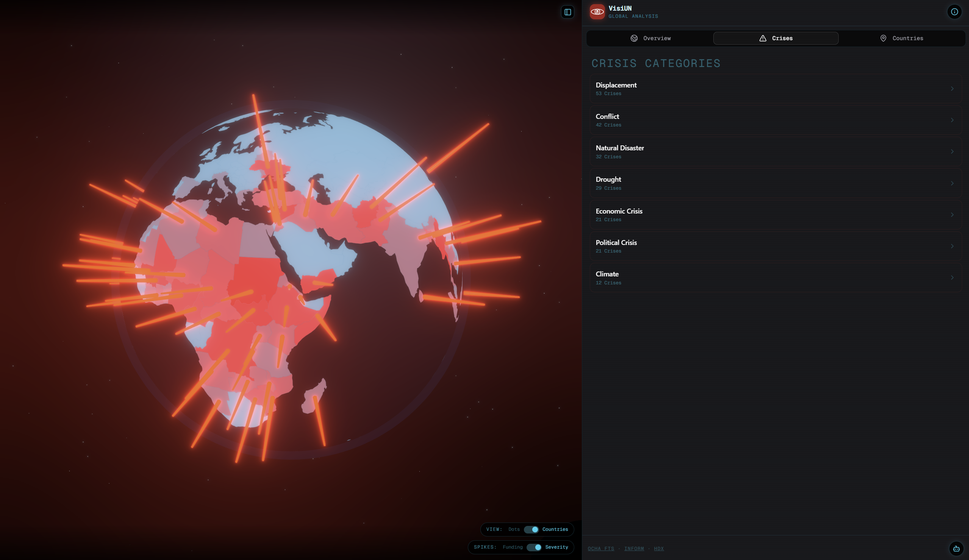Open the chatbot robot icon
This screenshot has width=969, height=560.
click(956, 549)
